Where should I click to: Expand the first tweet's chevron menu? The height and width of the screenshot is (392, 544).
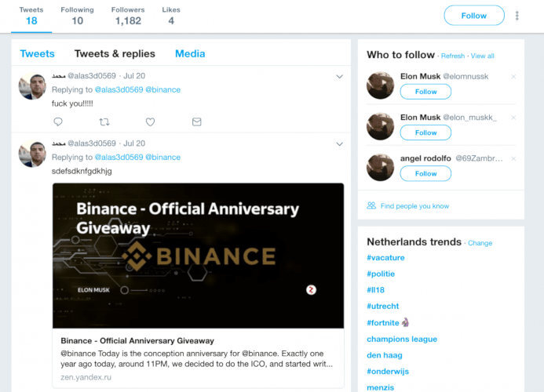pyautogui.click(x=339, y=77)
